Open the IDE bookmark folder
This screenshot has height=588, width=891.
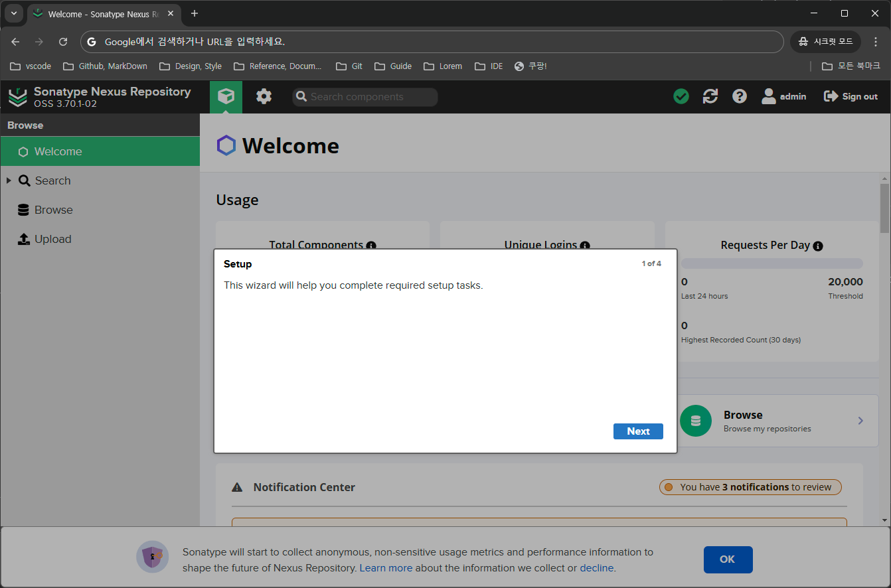pyautogui.click(x=489, y=66)
